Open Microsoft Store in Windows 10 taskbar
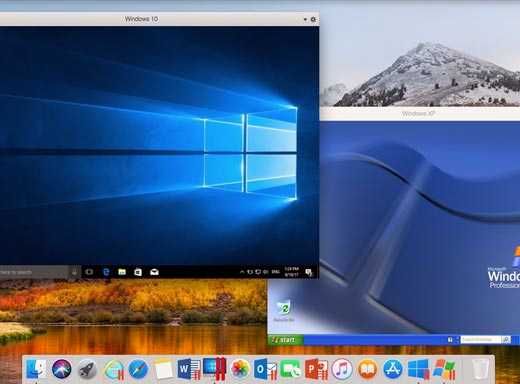Viewport: 520px width, 384px height. [138, 272]
